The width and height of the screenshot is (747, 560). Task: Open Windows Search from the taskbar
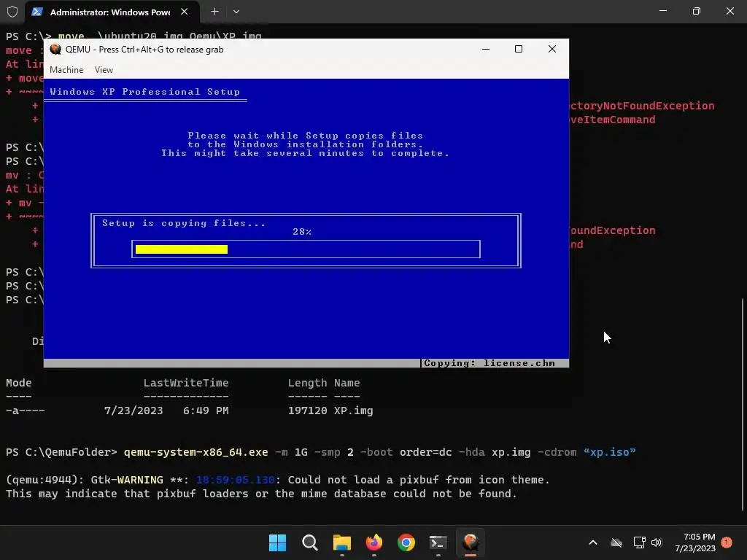click(x=309, y=542)
